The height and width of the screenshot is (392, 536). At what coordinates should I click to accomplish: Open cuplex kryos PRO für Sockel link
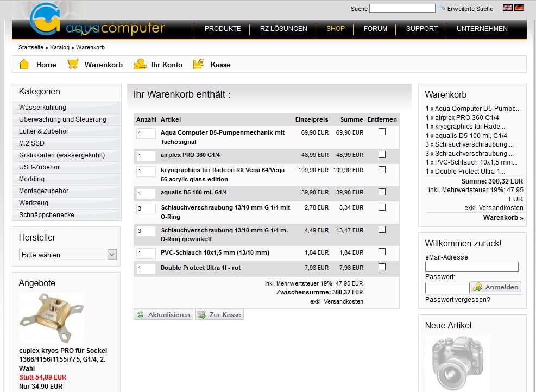tap(63, 359)
